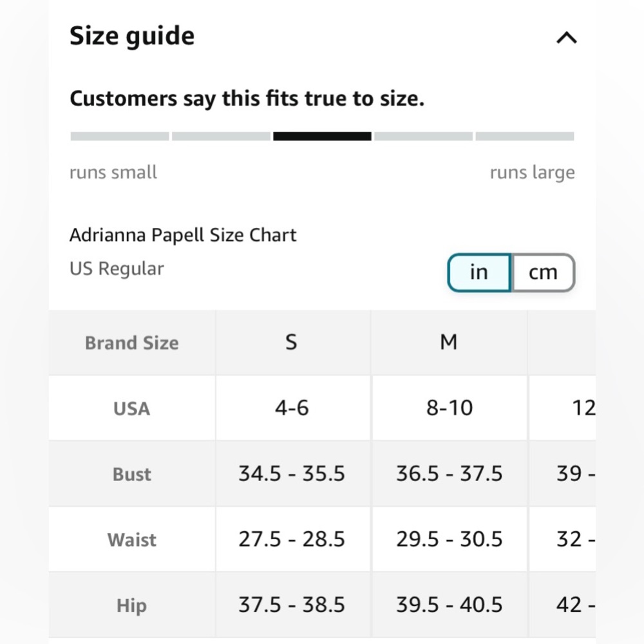Click the last fit bar segment near runs large
Screen dimensions: 644x644
pos(525,137)
